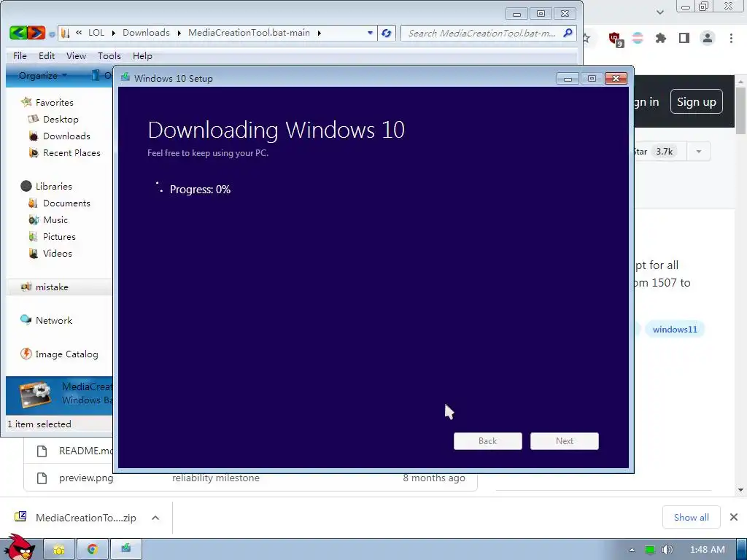Expand the LOL breadcrumb arrow

click(x=113, y=33)
